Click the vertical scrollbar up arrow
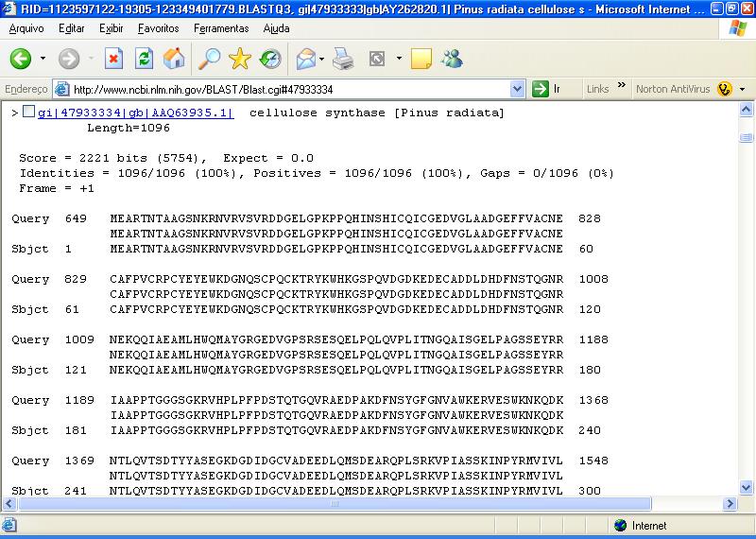The width and height of the screenshot is (756, 539). point(746,110)
